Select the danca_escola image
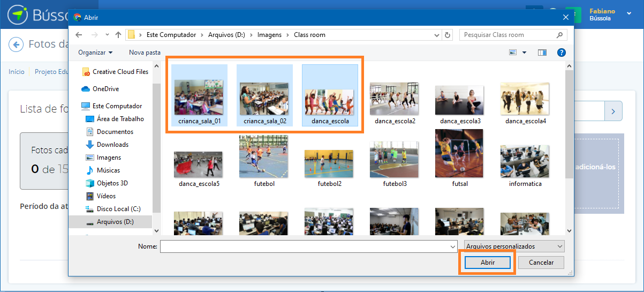Viewport: 644px width, 292px height. click(330, 95)
